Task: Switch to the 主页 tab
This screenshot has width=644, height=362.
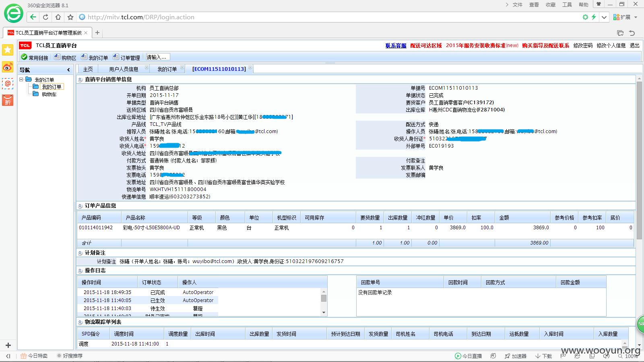Action: click(x=88, y=69)
